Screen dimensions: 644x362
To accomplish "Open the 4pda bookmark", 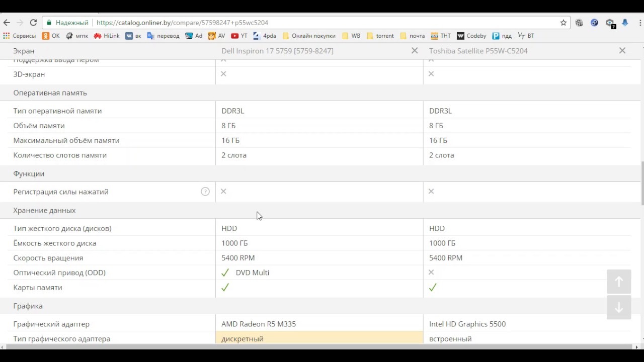I will click(265, 36).
